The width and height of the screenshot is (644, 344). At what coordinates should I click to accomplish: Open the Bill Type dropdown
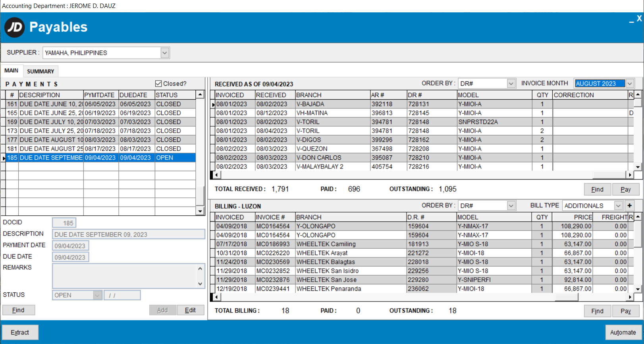[x=618, y=206]
